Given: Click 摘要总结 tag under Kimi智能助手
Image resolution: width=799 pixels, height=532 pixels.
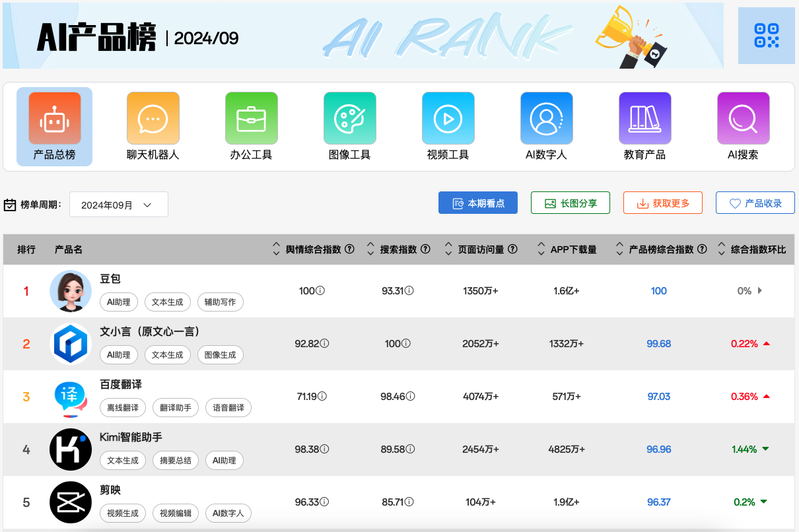Looking at the screenshot, I should coord(176,461).
